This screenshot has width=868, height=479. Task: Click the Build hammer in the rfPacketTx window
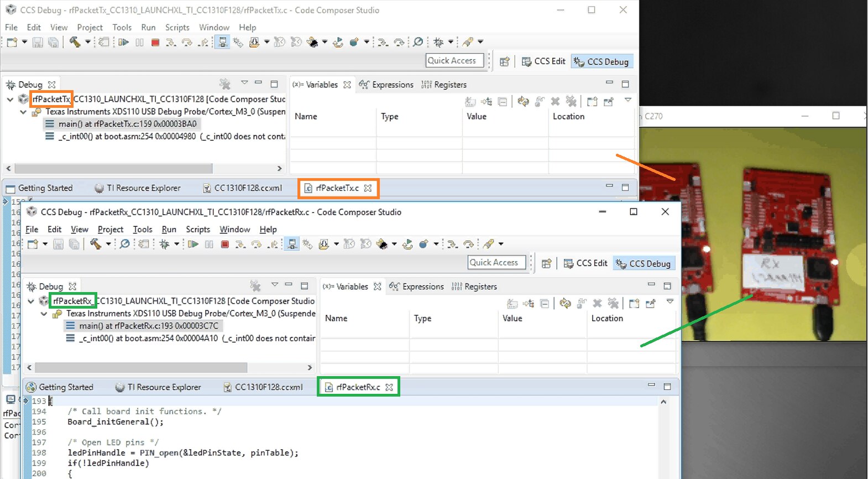pos(75,42)
